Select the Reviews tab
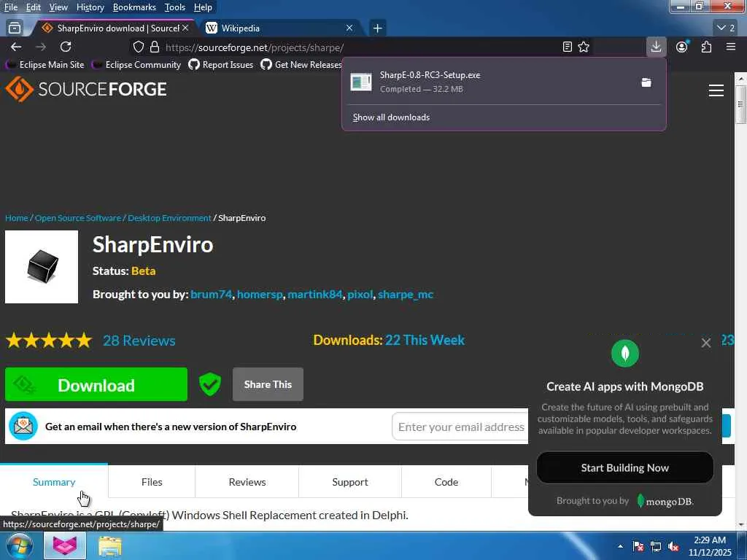 tap(247, 482)
